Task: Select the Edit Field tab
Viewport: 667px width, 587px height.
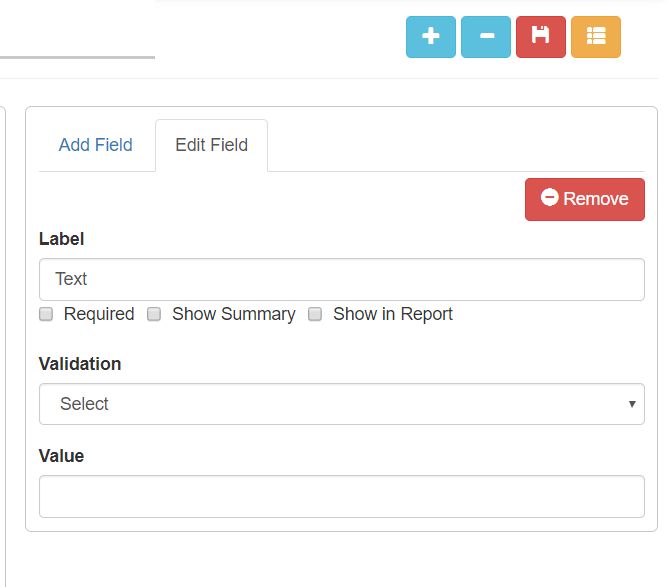Action: [x=211, y=145]
